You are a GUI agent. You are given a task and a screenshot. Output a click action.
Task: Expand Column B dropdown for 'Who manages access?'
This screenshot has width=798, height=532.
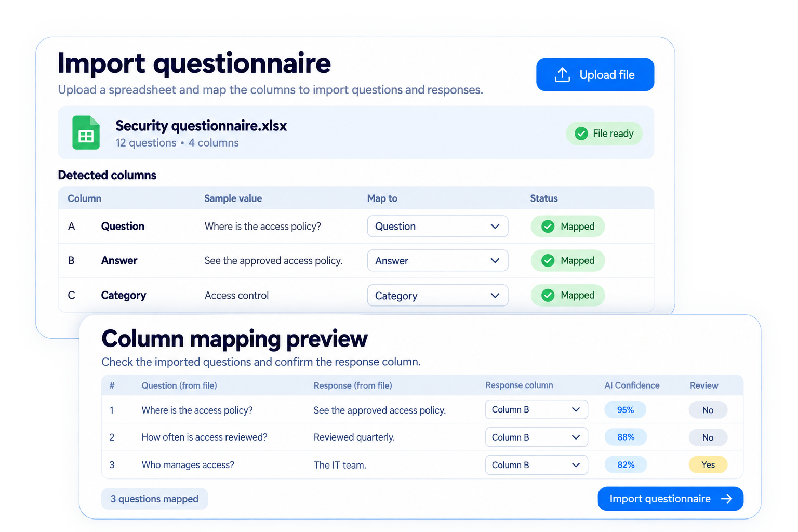[536, 465]
